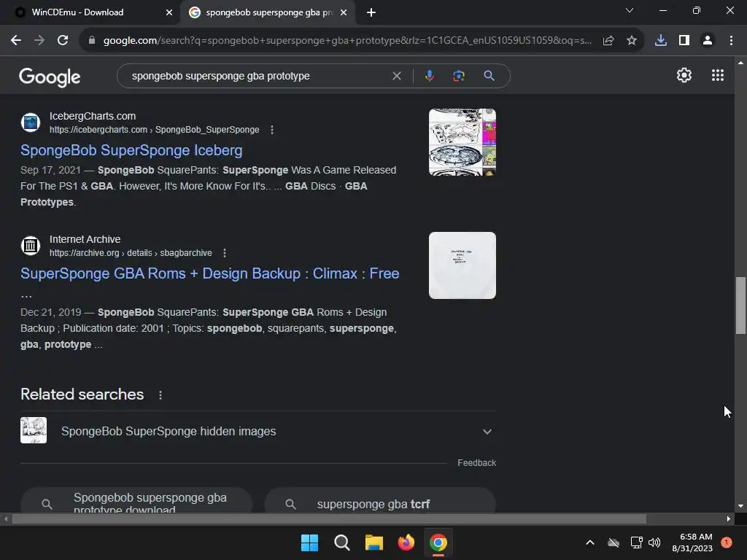Click the vertical scrollbar thumb

pos(740,306)
